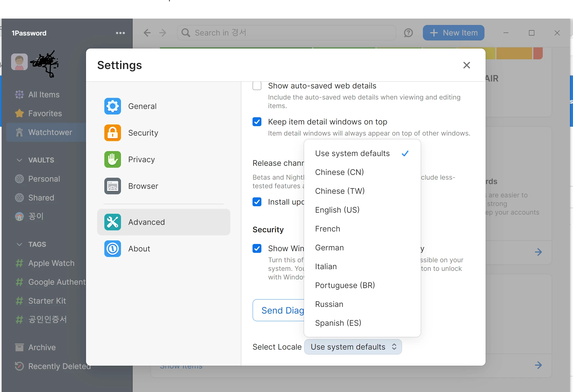Open the Shared vault icon
The image size is (573, 392).
pyautogui.click(x=19, y=198)
